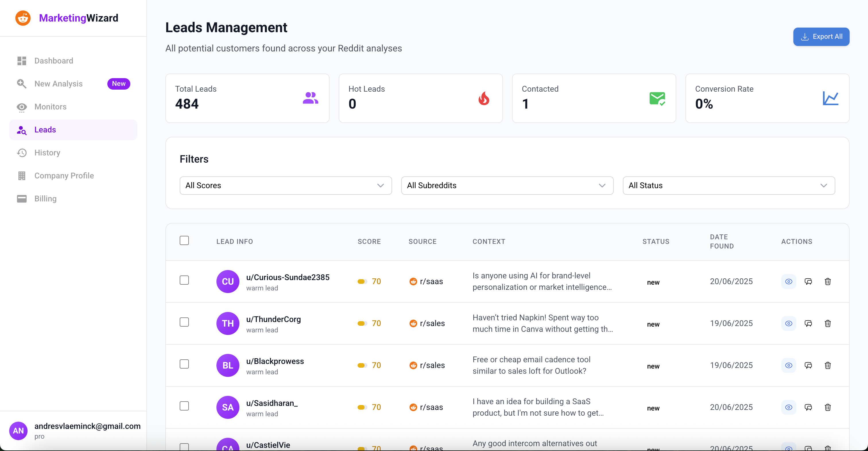The height and width of the screenshot is (451, 868).
Task: Expand the All Subreddits filter
Action: tap(507, 185)
